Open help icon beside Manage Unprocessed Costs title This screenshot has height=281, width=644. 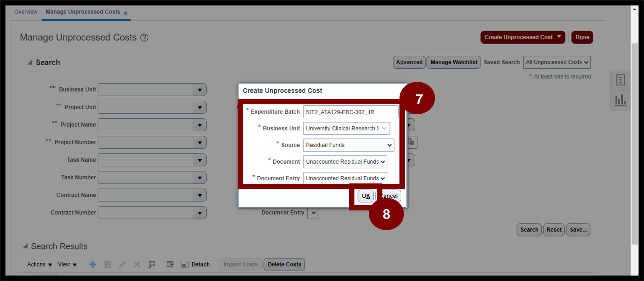(x=144, y=38)
